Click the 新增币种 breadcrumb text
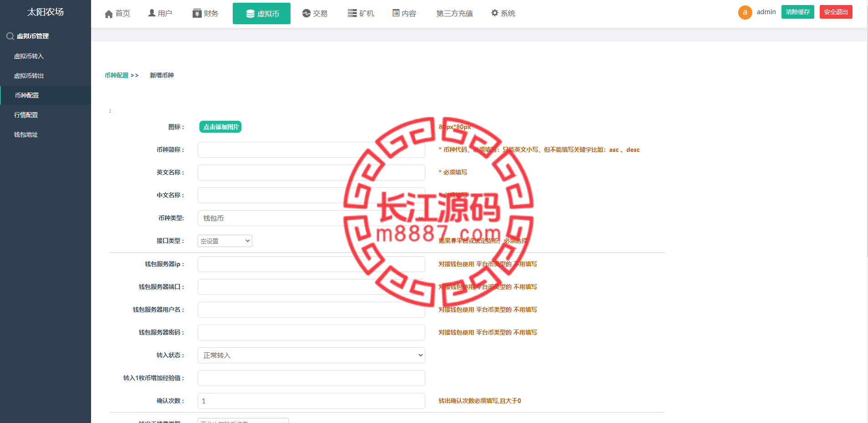868x423 pixels. click(x=162, y=75)
